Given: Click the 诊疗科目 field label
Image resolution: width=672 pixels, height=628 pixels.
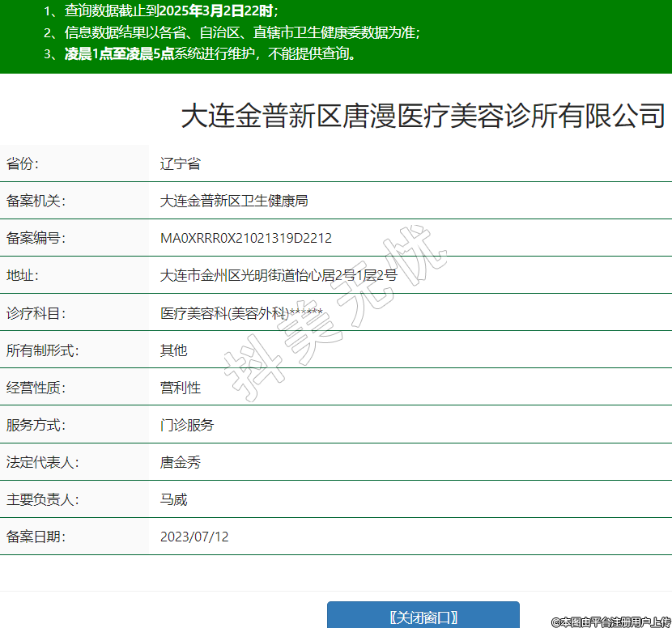Looking at the screenshot, I should click(x=36, y=313).
